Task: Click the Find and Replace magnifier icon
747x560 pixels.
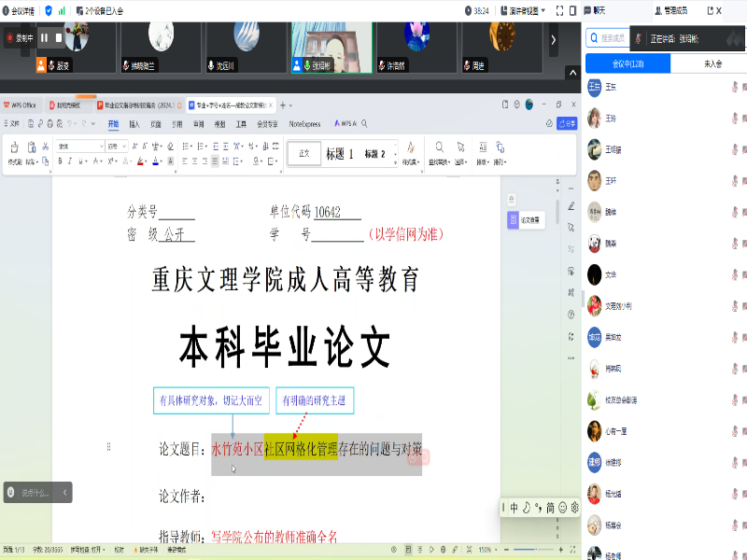Action: (x=439, y=147)
